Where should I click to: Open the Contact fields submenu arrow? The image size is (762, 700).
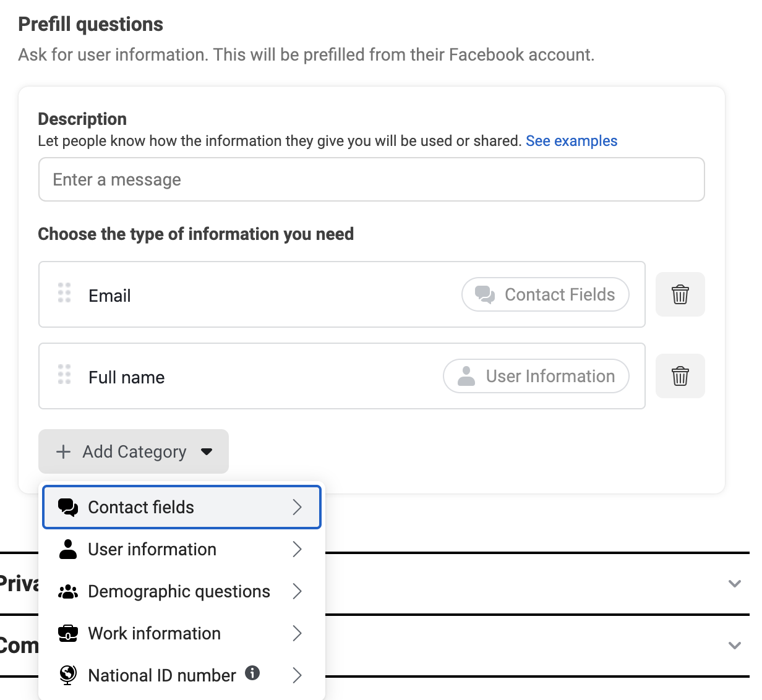[297, 507]
